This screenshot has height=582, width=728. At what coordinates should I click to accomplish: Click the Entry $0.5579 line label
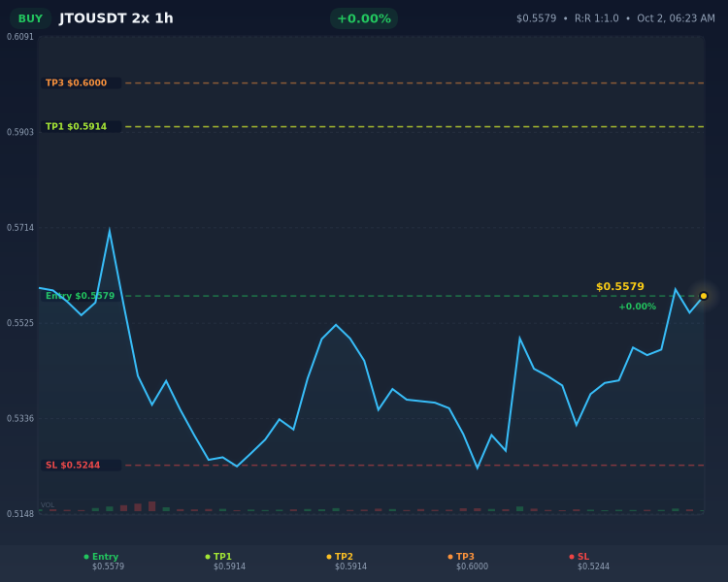[80, 296]
